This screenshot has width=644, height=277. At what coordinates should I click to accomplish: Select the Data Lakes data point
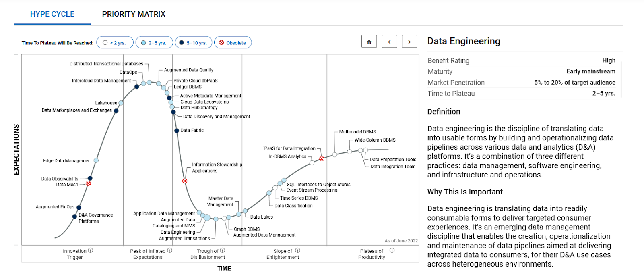point(245,210)
